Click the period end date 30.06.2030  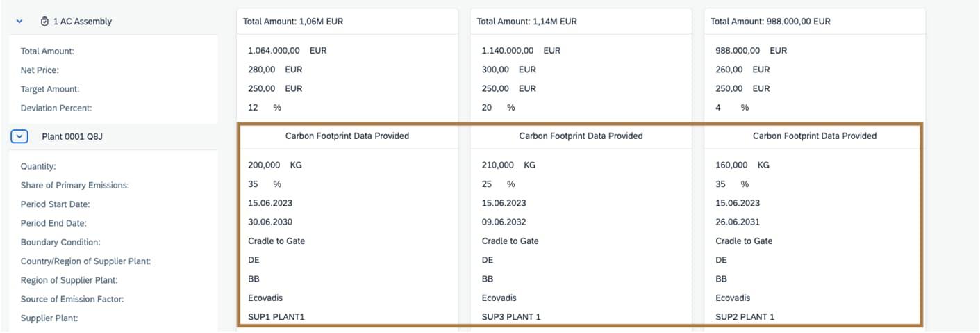click(270, 222)
